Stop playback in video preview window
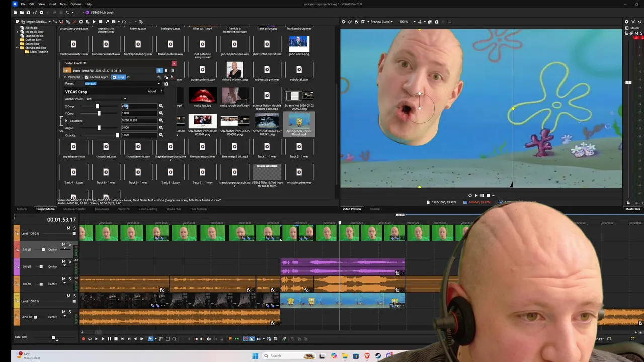The image size is (644, 362). [x=488, y=196]
